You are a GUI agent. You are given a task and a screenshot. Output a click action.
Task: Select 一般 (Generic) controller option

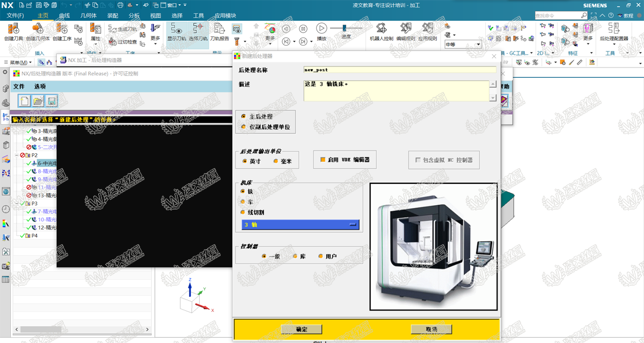coord(264,256)
